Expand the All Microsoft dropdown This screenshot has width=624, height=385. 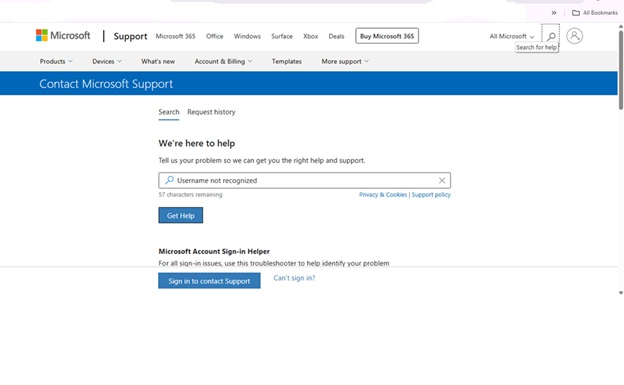[x=512, y=36]
